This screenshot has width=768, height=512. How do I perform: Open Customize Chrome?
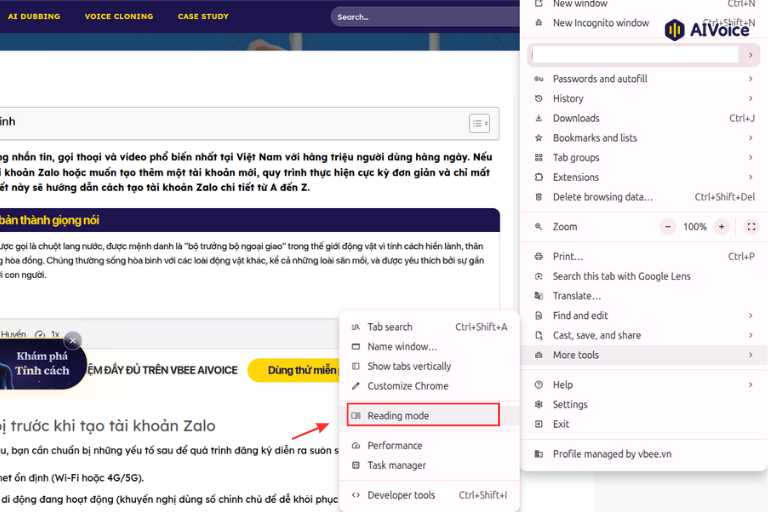(x=429, y=386)
